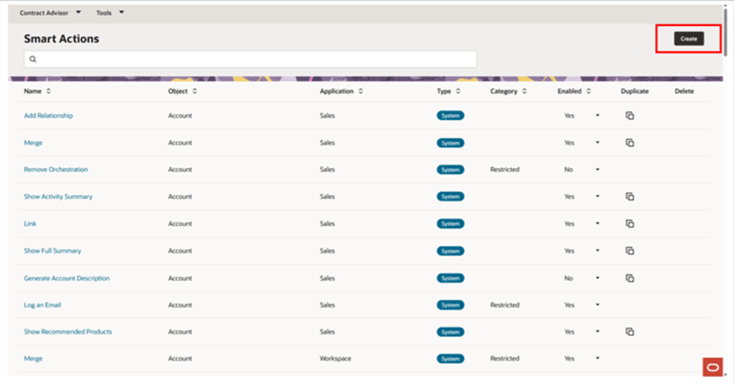
Task: Open Enabled dropdown for Show Recommended Products
Action: pyautogui.click(x=597, y=332)
